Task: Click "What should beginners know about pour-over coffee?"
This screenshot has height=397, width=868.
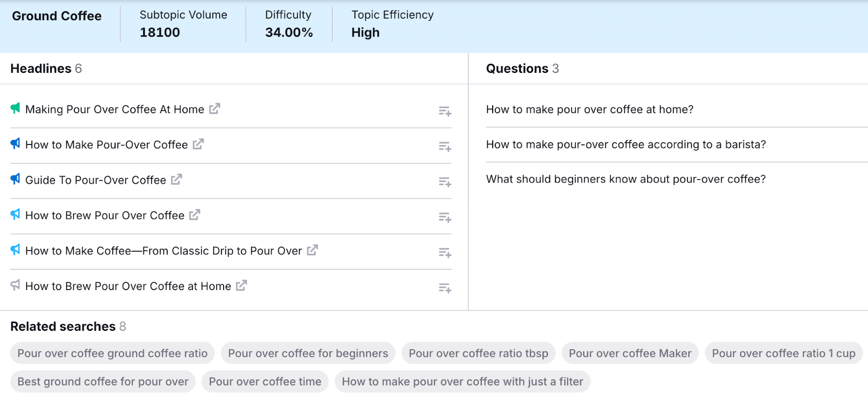Action: (x=626, y=179)
